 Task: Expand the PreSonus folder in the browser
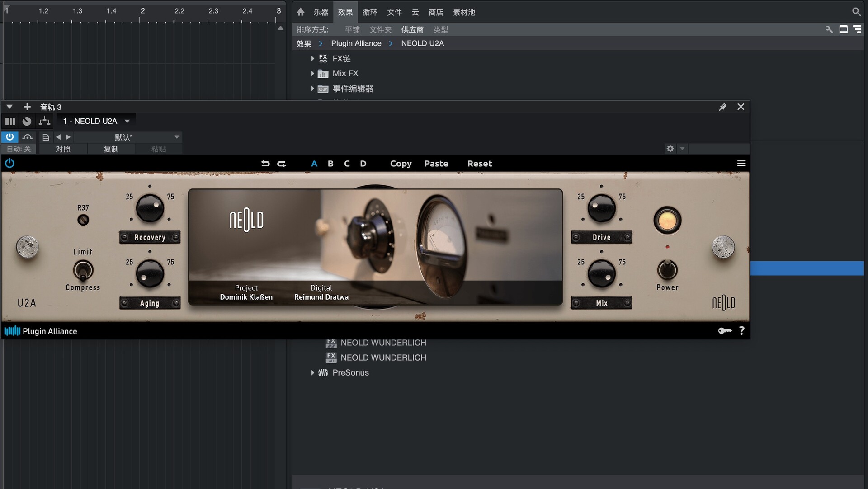tap(312, 372)
